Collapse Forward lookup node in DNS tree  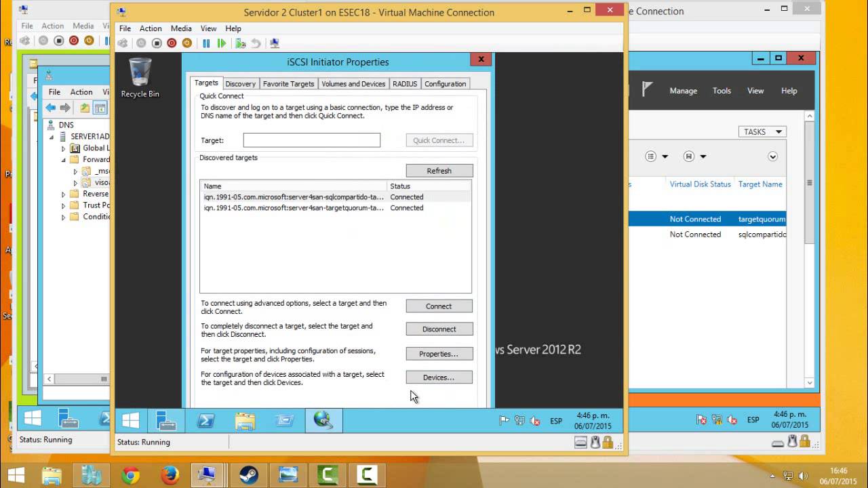coord(64,160)
